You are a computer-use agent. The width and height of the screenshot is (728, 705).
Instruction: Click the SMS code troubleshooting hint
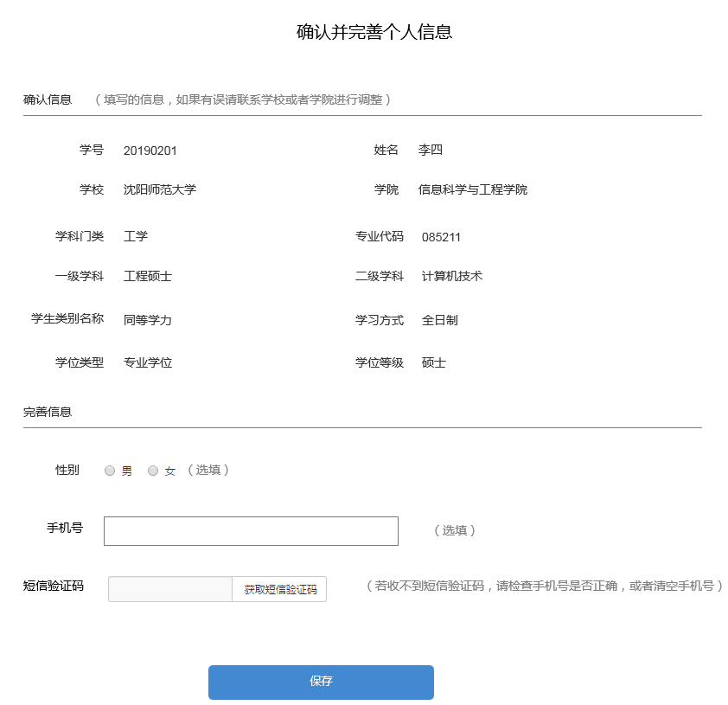pos(544,586)
